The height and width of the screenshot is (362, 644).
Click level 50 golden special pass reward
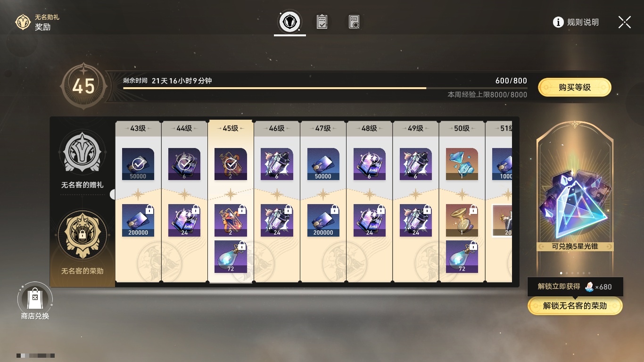click(462, 220)
